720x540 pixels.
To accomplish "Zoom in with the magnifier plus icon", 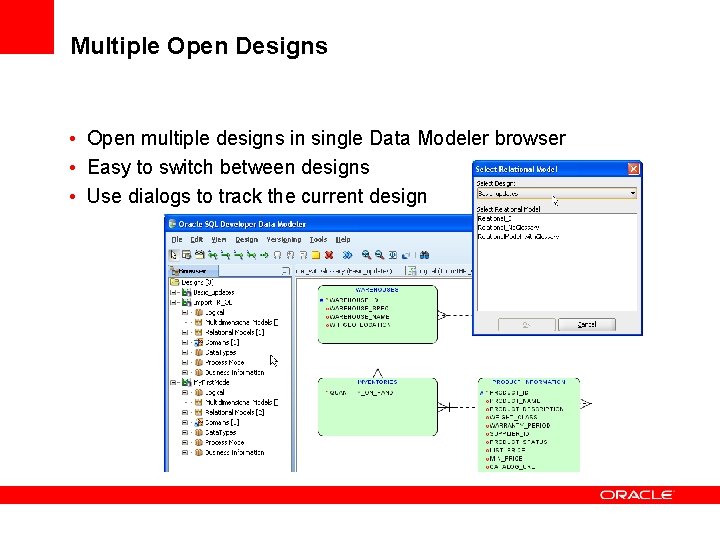I will [x=366, y=255].
